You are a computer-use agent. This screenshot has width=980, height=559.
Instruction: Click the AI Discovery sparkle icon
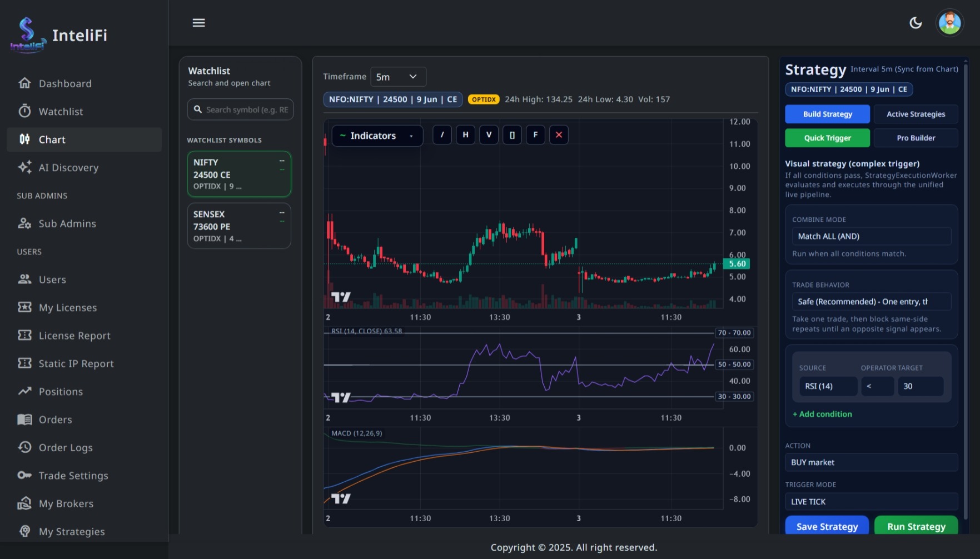[24, 167]
